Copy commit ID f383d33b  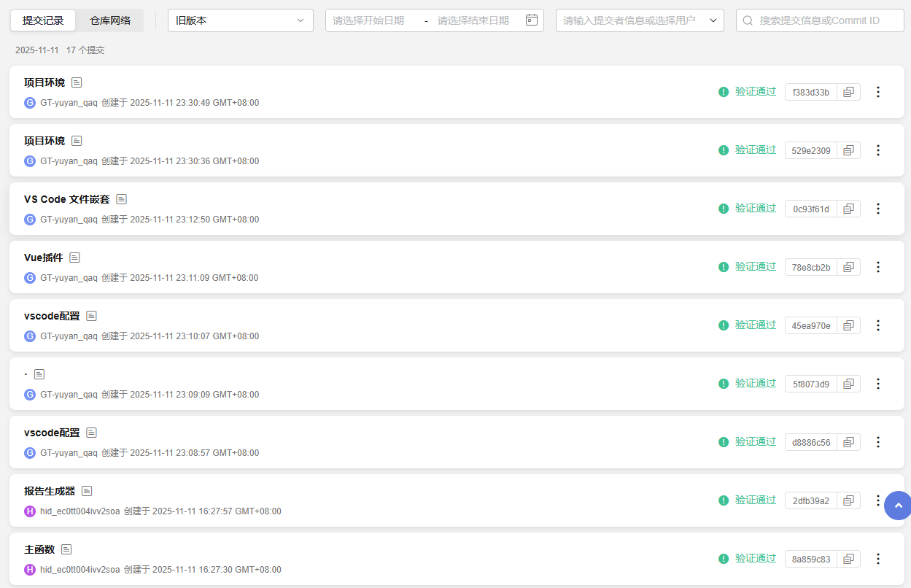pyautogui.click(x=848, y=92)
